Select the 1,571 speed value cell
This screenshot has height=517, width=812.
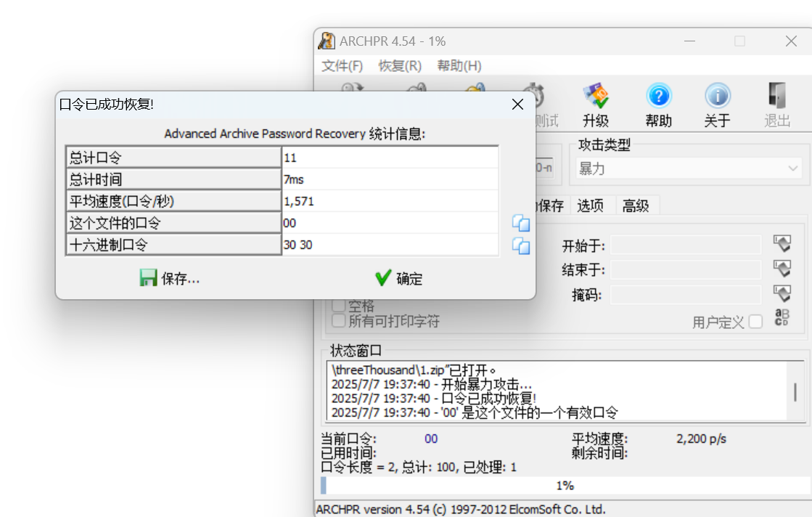(x=390, y=201)
